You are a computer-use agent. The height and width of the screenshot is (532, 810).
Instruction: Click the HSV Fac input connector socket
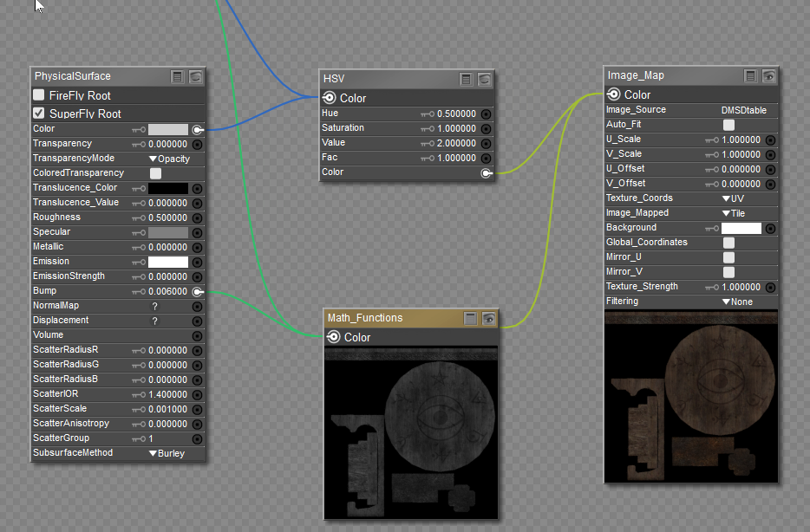487,158
